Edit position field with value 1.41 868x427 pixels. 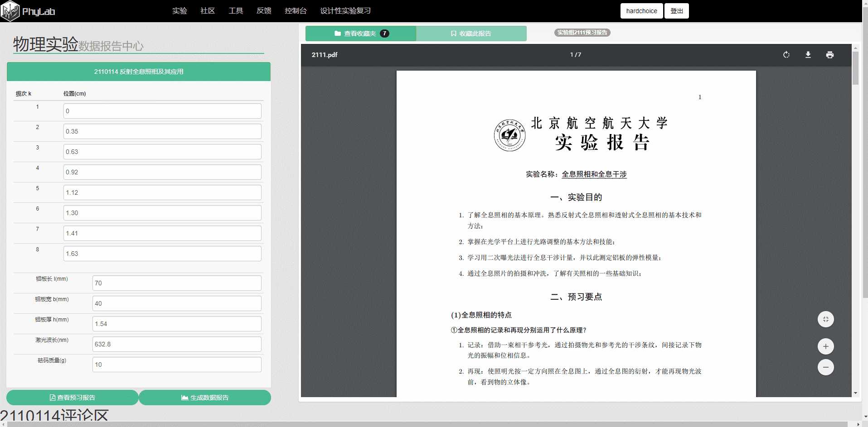[x=162, y=233]
